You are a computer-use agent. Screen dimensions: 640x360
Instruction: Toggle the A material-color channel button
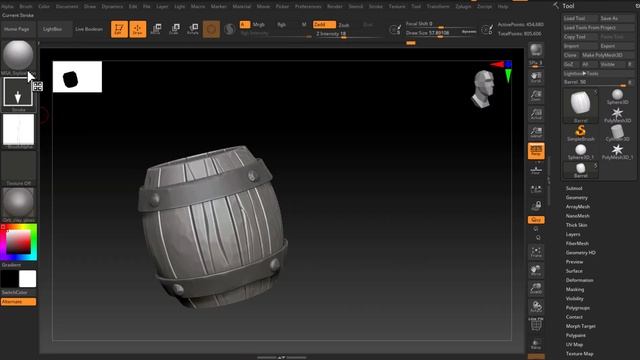coord(245,24)
